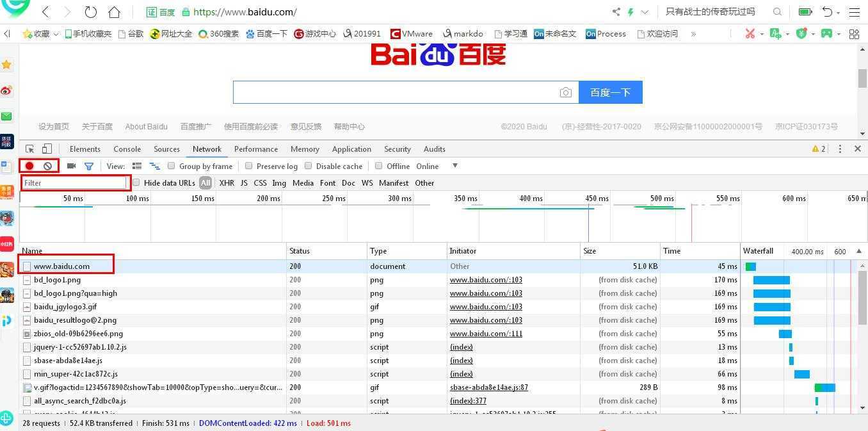Screen dimensions: 868x431
Task: Open the undo-close-tab dropdown arrow
Action: coord(838,12)
